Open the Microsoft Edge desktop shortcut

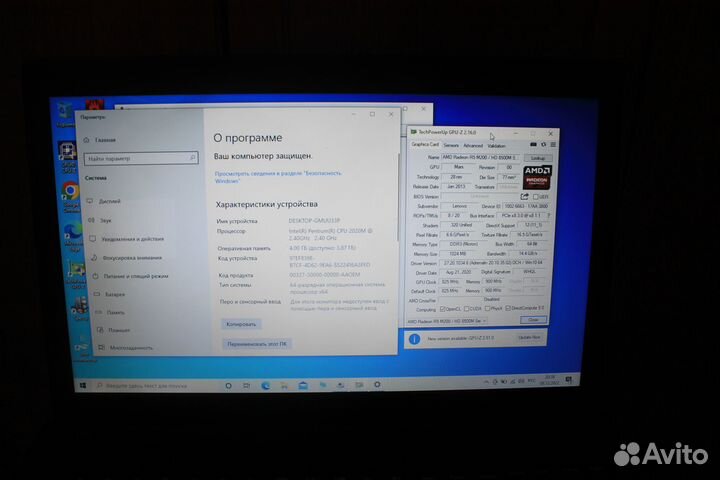coord(73,236)
